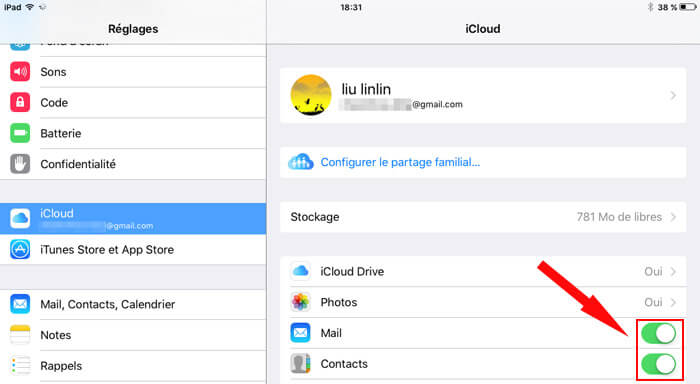The width and height of the screenshot is (700, 384).
Task: Select Code in Réglages sidebar
Action: point(133,103)
